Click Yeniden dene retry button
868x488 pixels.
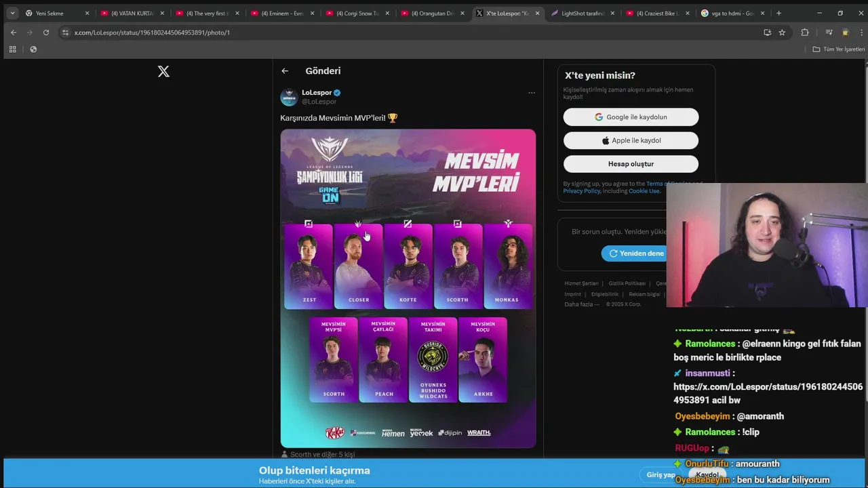click(x=635, y=253)
